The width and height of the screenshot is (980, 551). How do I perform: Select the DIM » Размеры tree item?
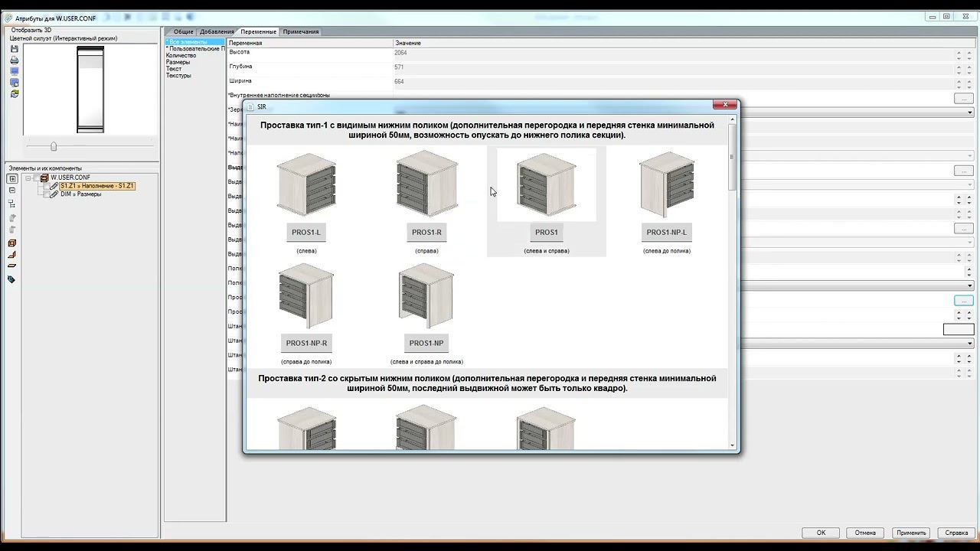(x=81, y=194)
